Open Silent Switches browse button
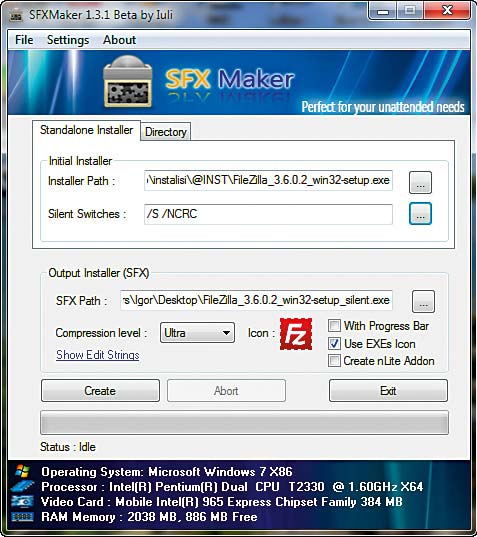Viewport: 477px width, 537px height. click(420, 214)
